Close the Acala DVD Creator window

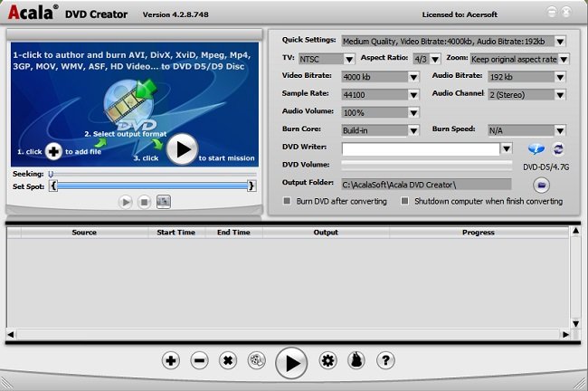(x=566, y=12)
